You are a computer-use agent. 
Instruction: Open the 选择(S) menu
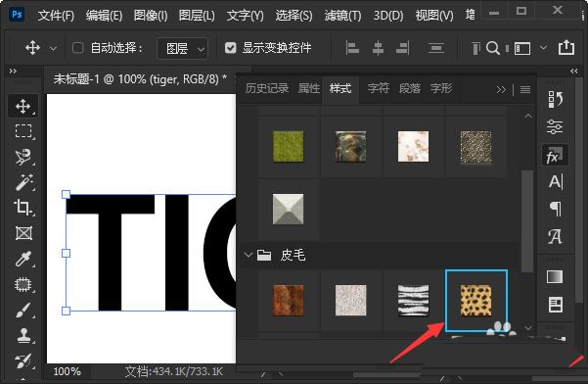294,16
